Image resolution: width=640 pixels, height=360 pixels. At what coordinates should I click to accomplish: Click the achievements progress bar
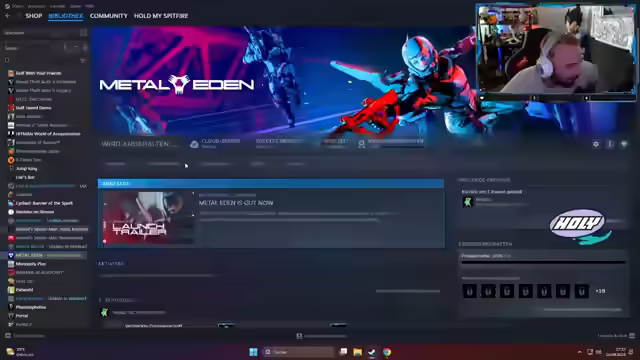(x=543, y=262)
